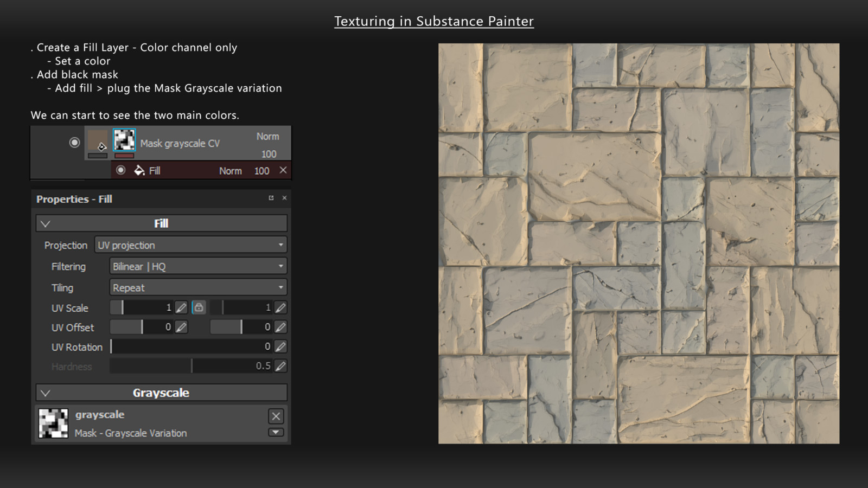Viewport: 868px width, 488px height.
Task: Adjust the UV Rotation slider
Action: (191, 346)
